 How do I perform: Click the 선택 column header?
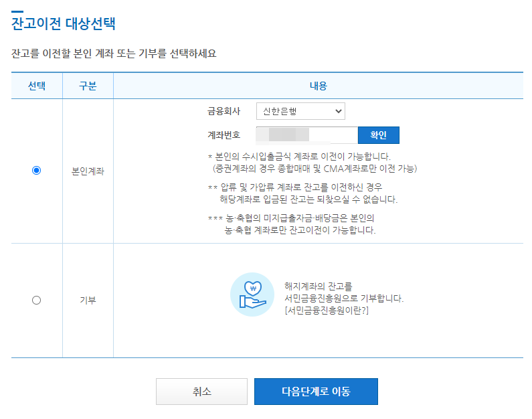point(37,86)
